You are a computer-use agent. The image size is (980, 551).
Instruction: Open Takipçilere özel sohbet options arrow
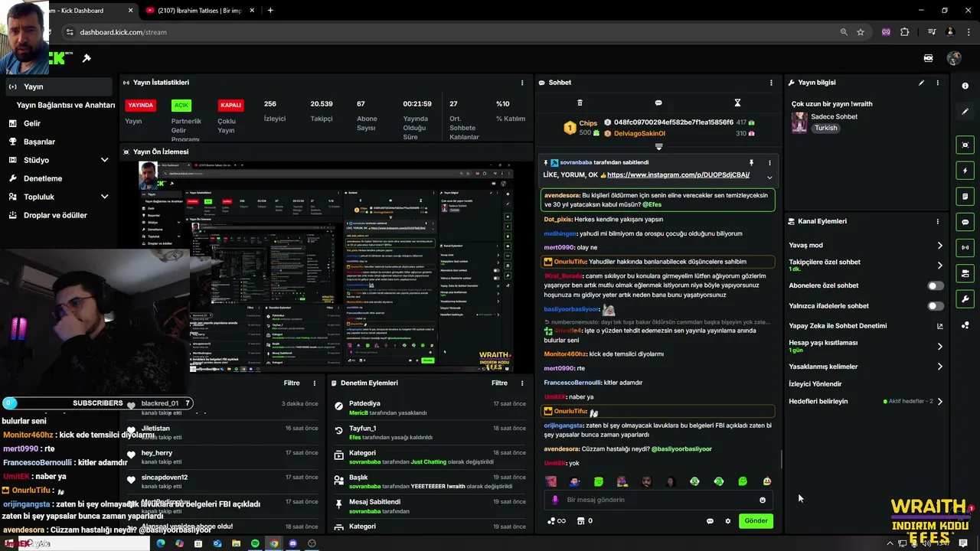(x=940, y=266)
